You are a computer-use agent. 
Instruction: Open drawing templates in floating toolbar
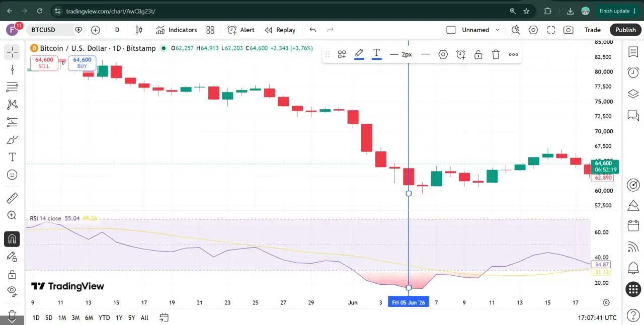click(x=342, y=54)
